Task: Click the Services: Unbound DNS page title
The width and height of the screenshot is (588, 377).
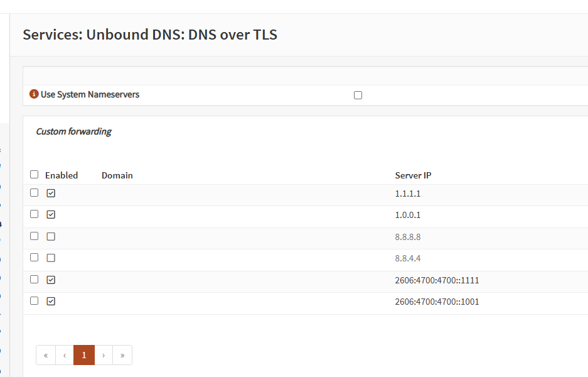Action: (150, 35)
